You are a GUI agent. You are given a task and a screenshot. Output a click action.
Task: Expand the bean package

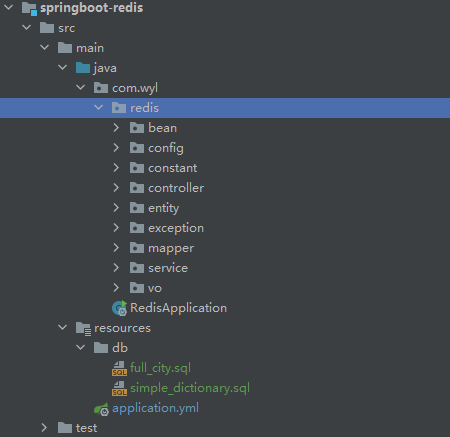[116, 128]
